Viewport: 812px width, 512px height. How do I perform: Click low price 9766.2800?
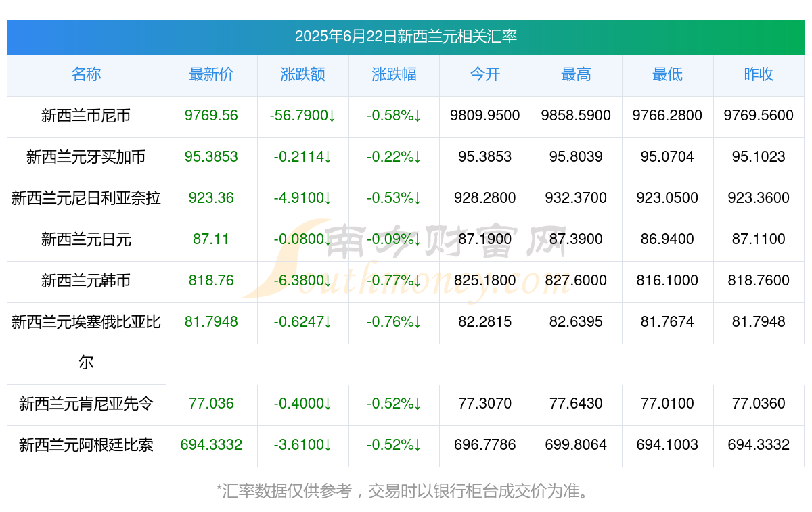point(667,116)
